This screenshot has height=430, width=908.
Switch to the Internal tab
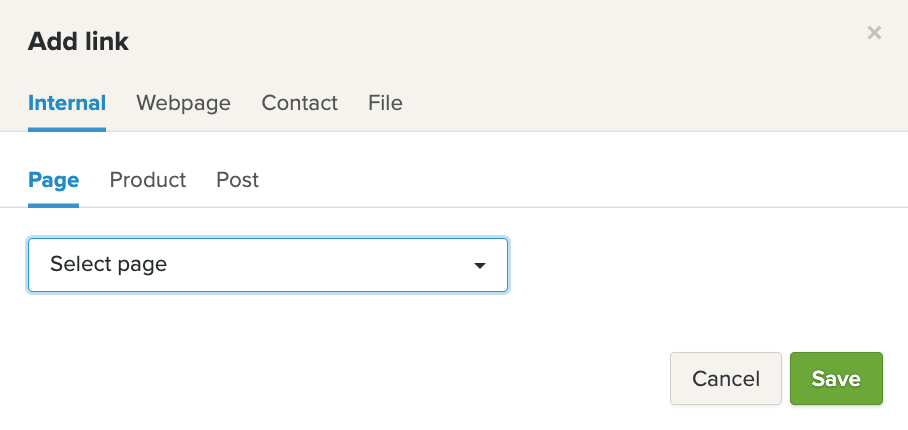pyautogui.click(x=67, y=103)
